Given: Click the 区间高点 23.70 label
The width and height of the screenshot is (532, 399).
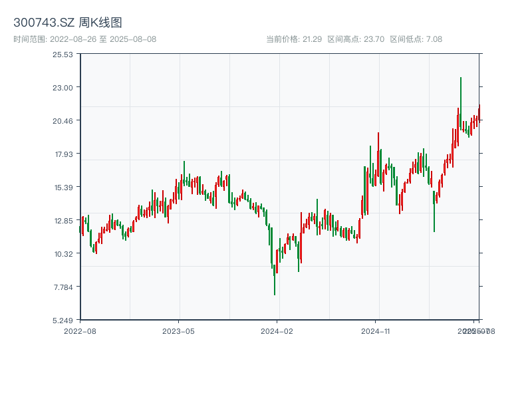Looking at the screenshot, I should (x=356, y=39).
